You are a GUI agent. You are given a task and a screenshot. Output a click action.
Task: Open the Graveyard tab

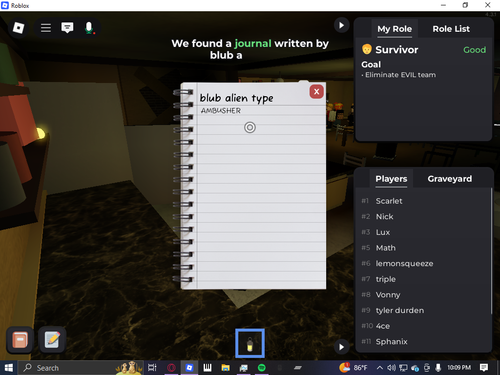(x=450, y=179)
